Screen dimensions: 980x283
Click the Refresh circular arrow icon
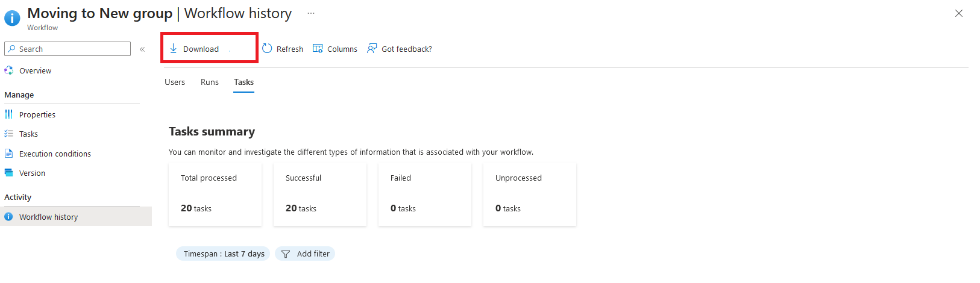pyautogui.click(x=267, y=49)
